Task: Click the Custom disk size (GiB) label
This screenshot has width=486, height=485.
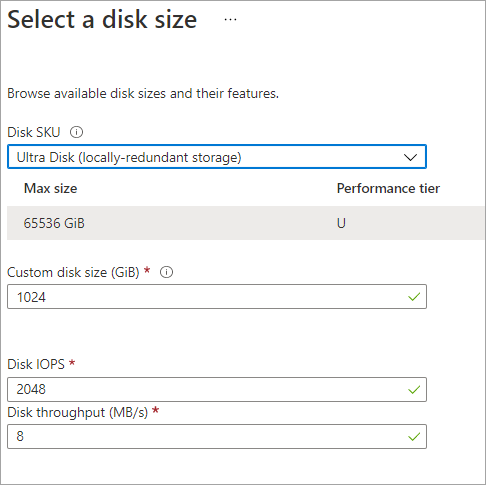Action: [73, 272]
